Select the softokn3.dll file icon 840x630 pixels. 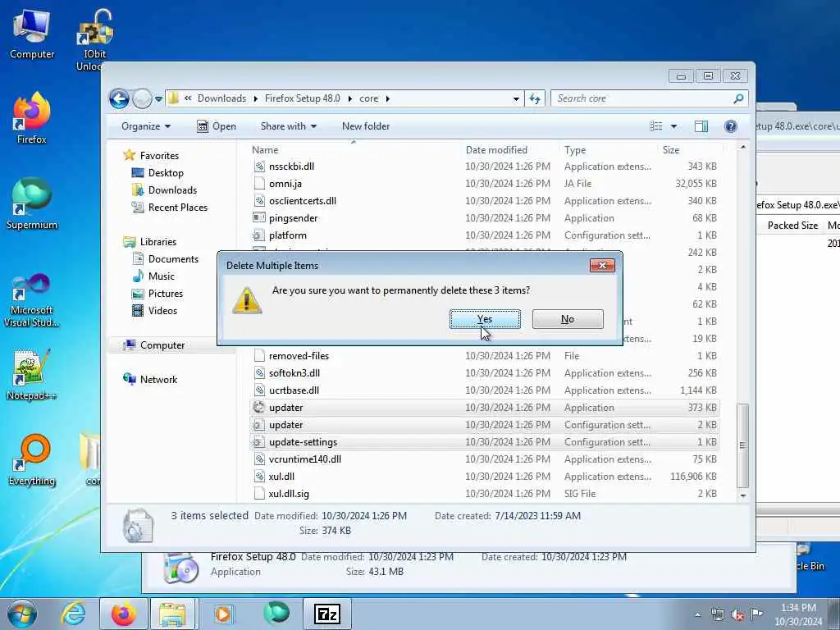259,373
